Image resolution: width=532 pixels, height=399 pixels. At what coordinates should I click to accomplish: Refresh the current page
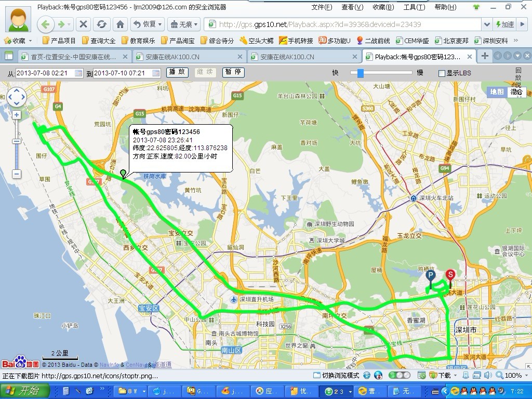click(101, 24)
